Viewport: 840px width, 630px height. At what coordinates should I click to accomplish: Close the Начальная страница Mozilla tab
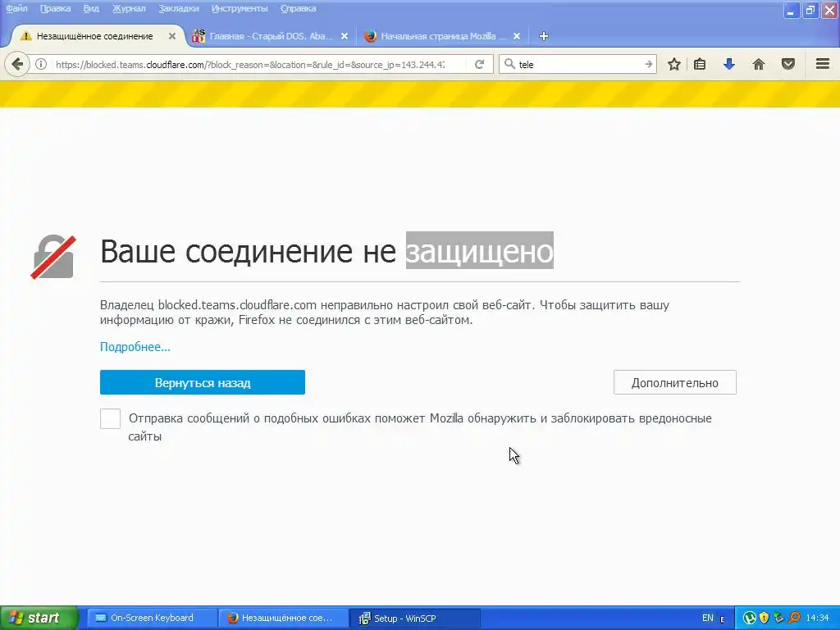[517, 36]
